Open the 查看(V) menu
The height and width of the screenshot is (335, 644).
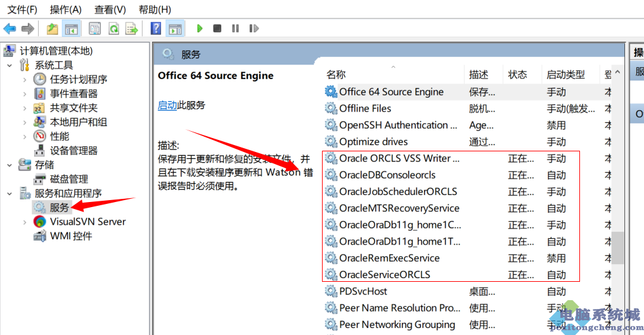pyautogui.click(x=110, y=9)
